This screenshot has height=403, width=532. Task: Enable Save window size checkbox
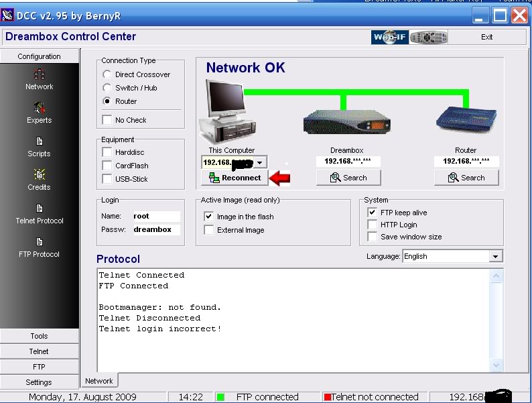point(372,237)
